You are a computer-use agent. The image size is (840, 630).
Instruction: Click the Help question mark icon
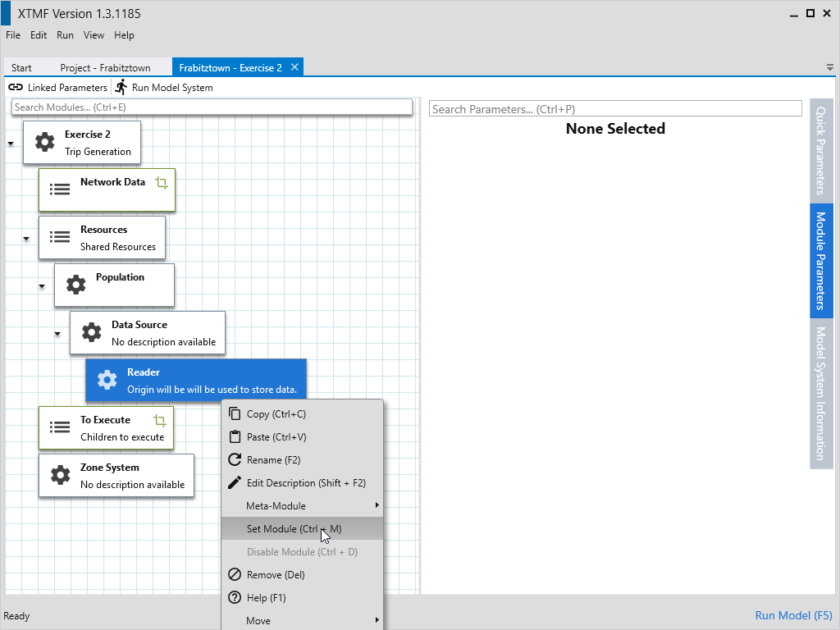(x=235, y=597)
